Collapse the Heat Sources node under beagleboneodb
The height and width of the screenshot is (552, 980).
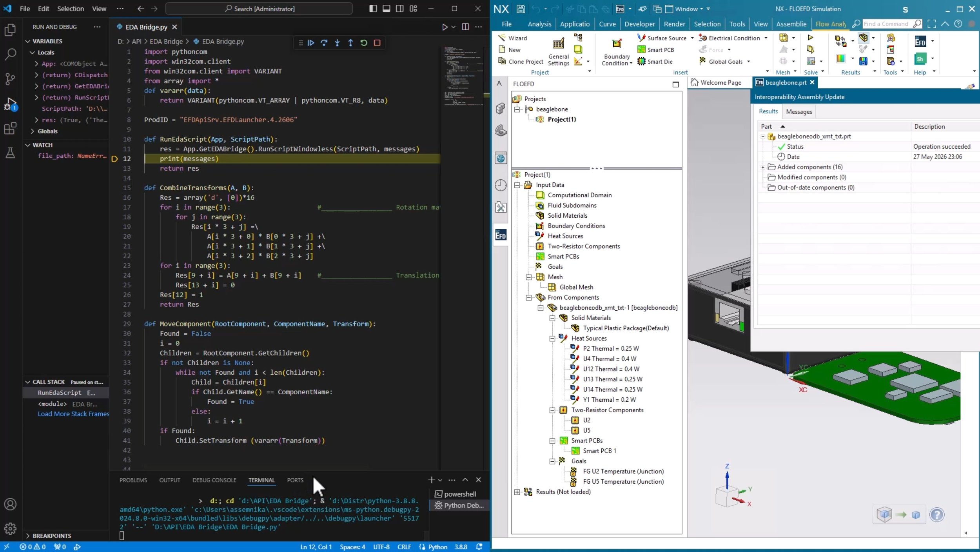(552, 339)
